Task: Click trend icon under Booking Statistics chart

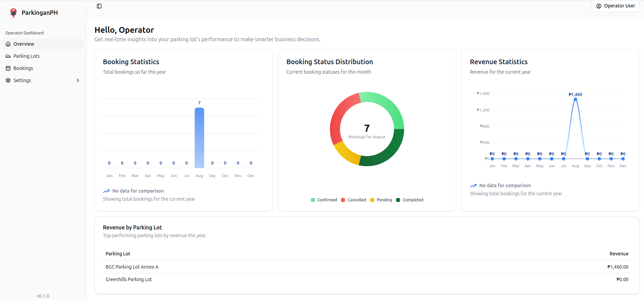Action: coord(106,191)
